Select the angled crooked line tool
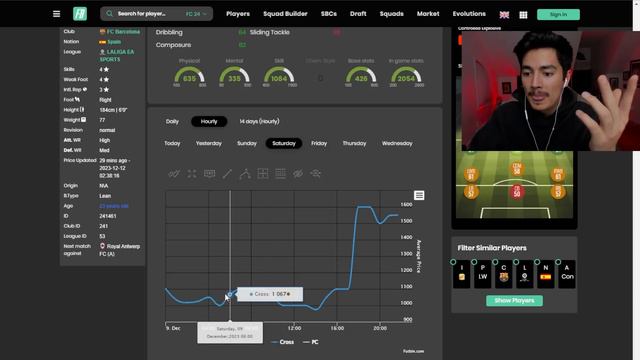The height and width of the screenshot is (360, 640). 245,174
